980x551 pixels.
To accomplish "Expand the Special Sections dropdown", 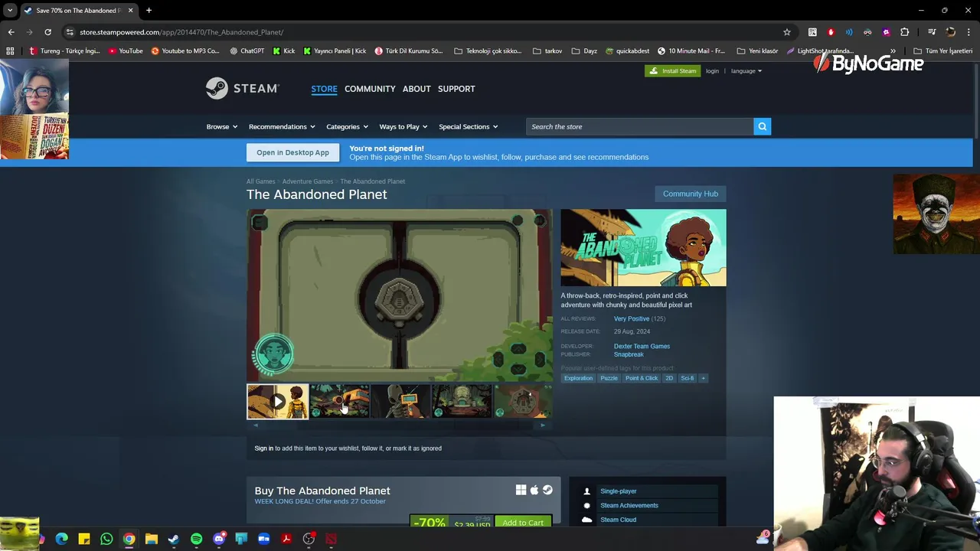I will 468,126.
